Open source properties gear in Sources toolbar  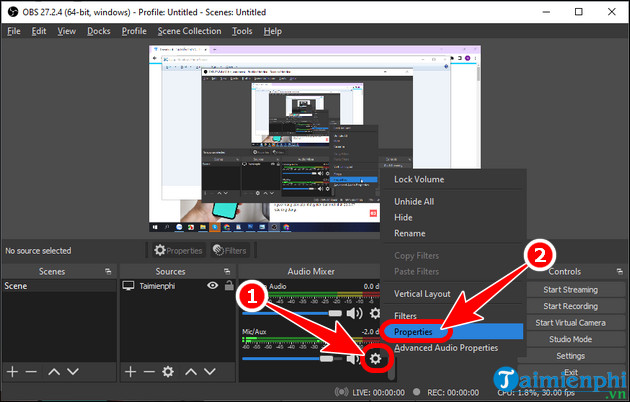[x=168, y=371]
